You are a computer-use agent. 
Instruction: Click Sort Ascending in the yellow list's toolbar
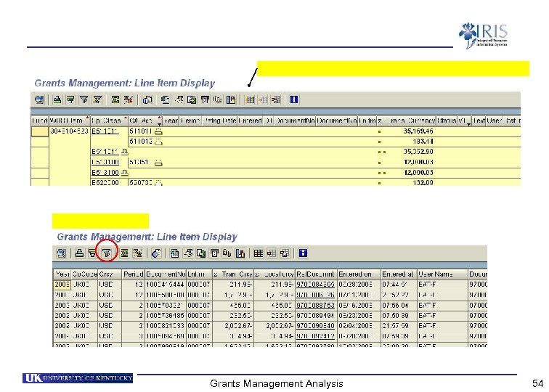[x=57, y=100]
